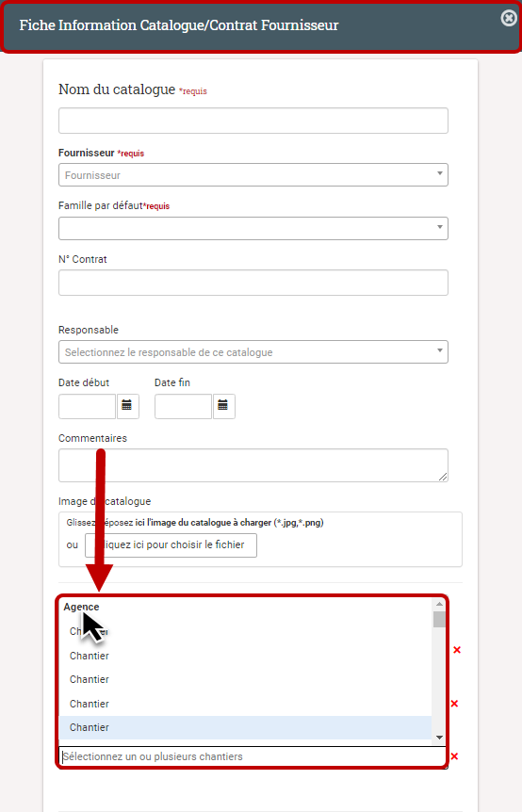Click inside the Commentaires text area
The width and height of the screenshot is (522, 812).
pos(253,465)
